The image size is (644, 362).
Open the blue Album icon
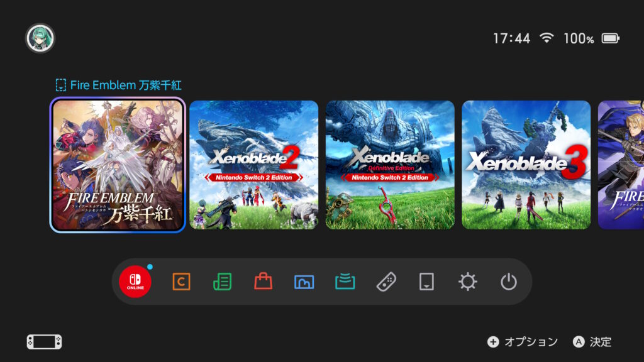(x=304, y=282)
